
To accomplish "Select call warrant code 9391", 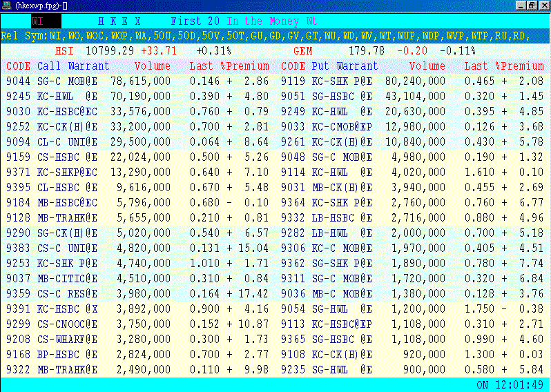I will [x=18, y=308].
